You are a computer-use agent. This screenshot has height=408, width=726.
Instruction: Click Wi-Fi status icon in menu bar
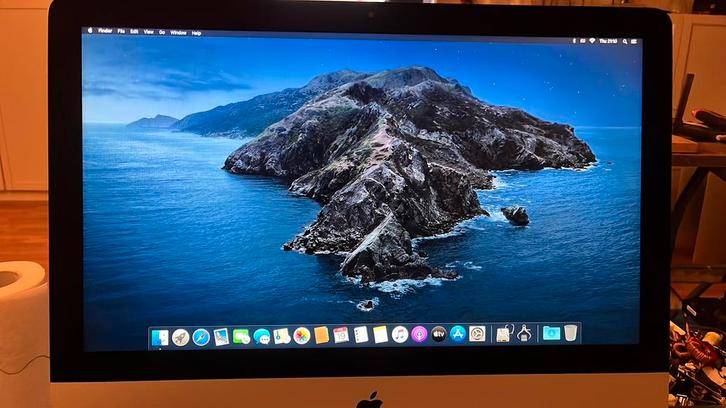point(592,41)
